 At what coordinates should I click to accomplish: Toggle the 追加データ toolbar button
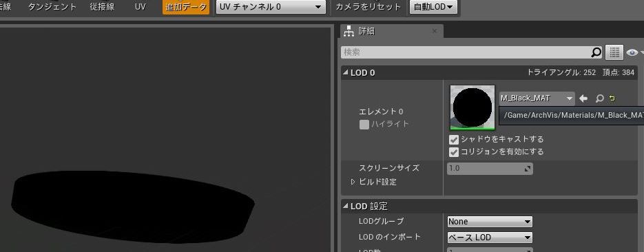point(186,7)
